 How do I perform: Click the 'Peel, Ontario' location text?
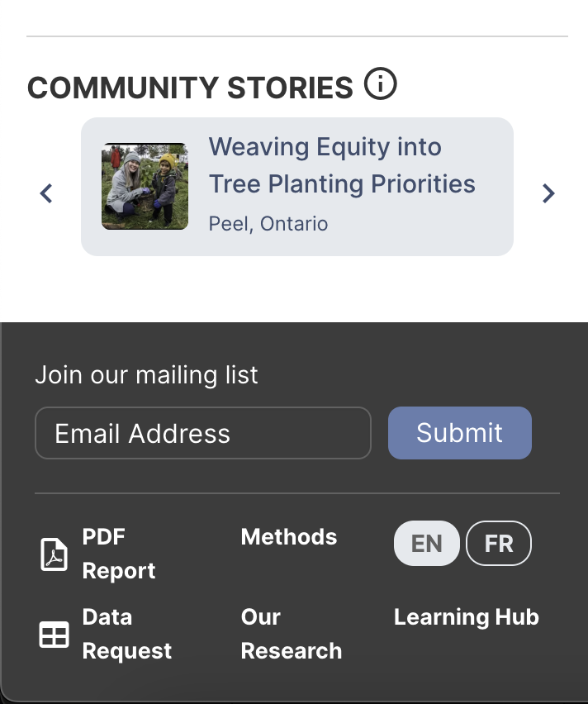point(268,224)
